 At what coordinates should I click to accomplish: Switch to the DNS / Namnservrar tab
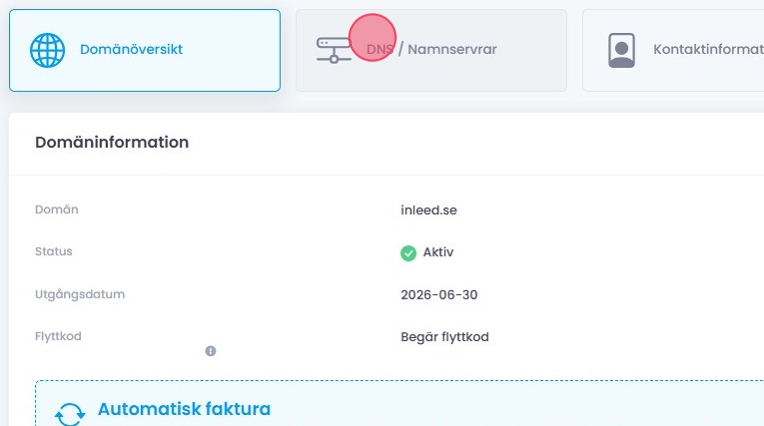point(445,50)
